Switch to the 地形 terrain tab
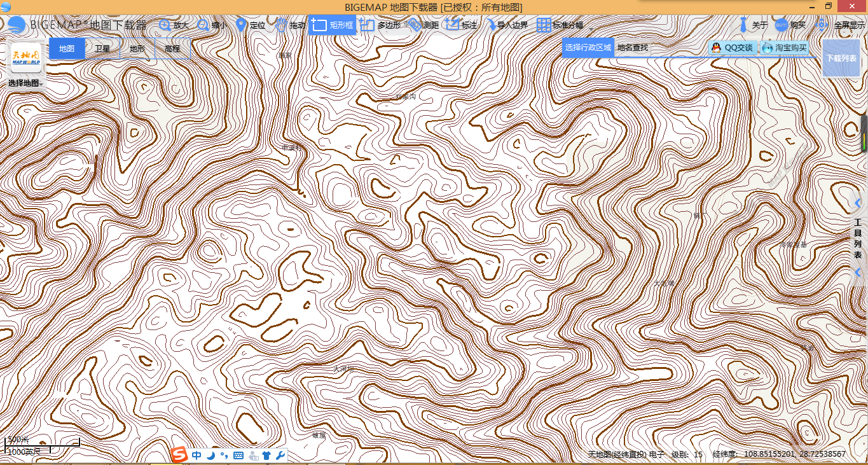Viewport: 868px width, 465px height. point(137,49)
